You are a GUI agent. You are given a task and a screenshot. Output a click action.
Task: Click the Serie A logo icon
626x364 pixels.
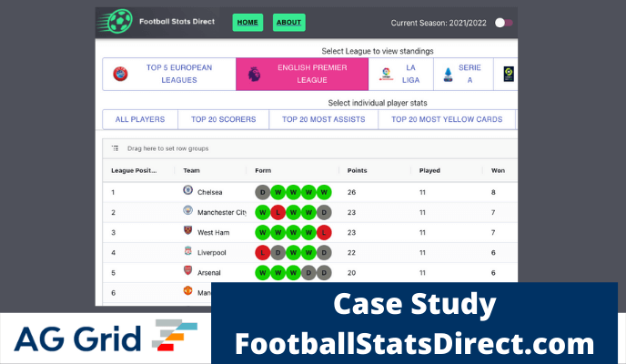[x=449, y=74]
